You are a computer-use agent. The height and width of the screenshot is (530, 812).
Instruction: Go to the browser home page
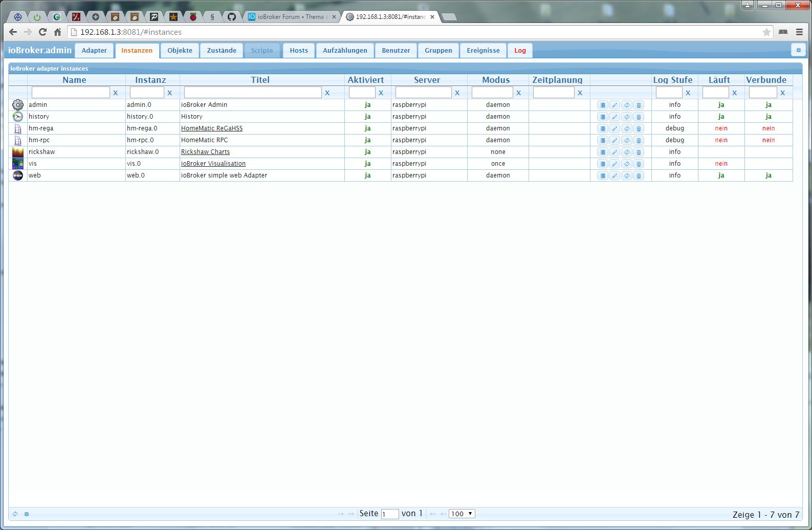pyautogui.click(x=57, y=32)
